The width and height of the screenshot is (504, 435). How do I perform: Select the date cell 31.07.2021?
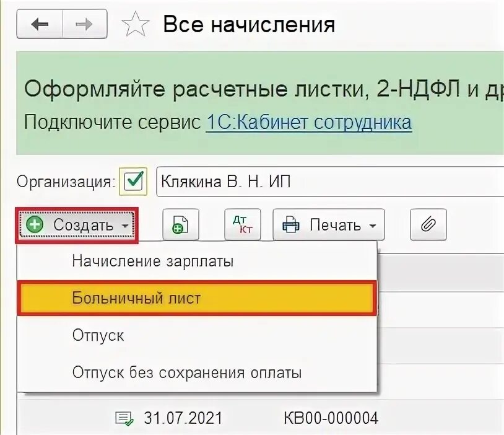pyautogui.click(x=183, y=418)
